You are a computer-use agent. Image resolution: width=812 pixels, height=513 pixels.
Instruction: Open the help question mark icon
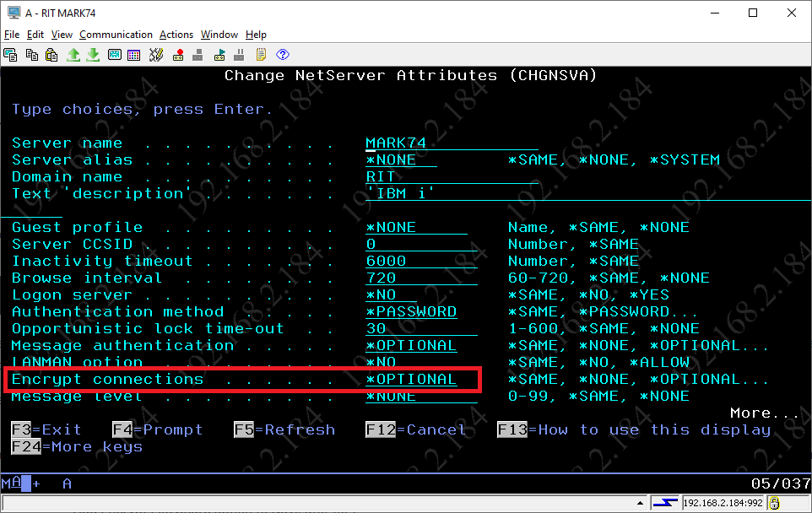click(x=283, y=55)
